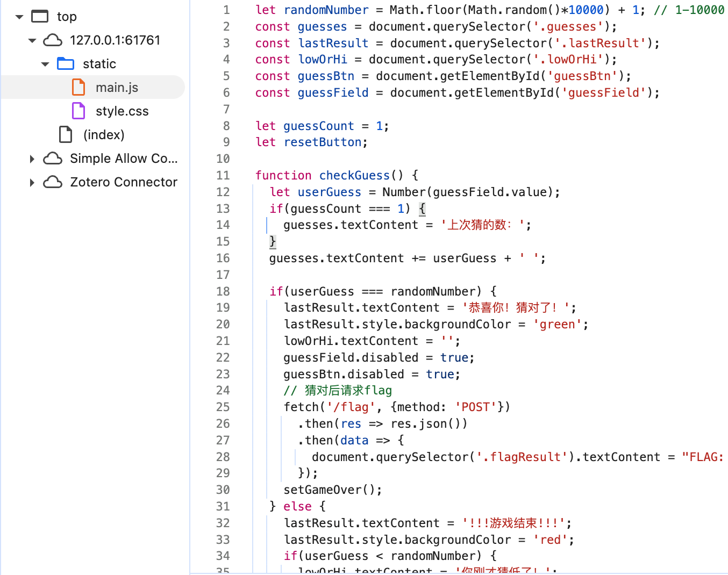Open style.css in the file tree
The image size is (728, 575).
coord(122,111)
